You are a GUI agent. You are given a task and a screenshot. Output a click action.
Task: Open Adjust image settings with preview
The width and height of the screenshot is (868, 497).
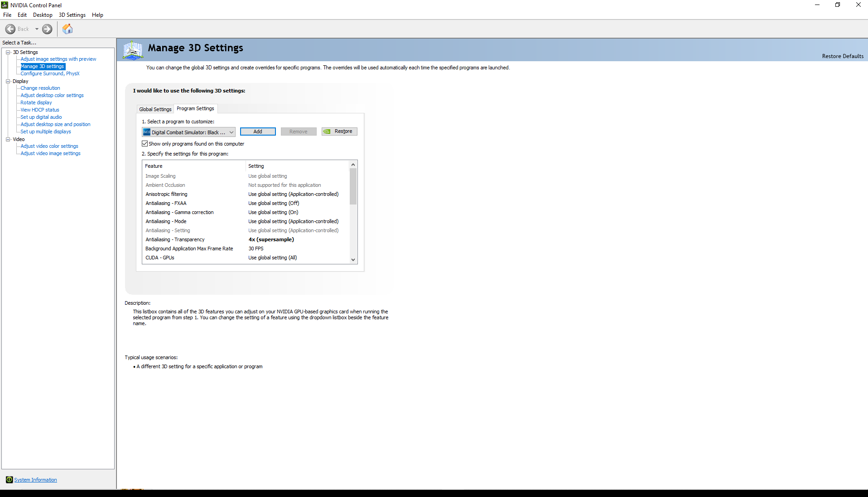58,59
